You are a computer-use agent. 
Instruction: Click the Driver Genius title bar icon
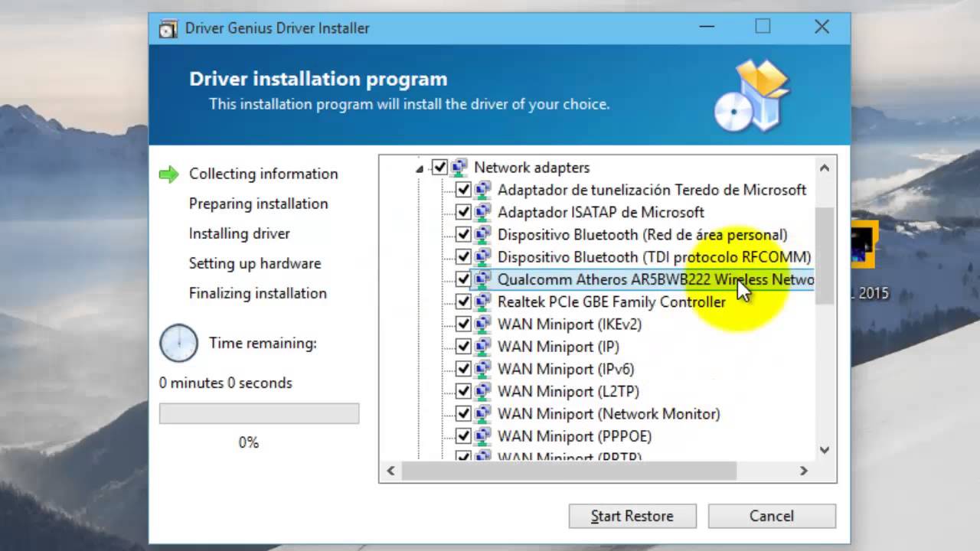pyautogui.click(x=168, y=28)
